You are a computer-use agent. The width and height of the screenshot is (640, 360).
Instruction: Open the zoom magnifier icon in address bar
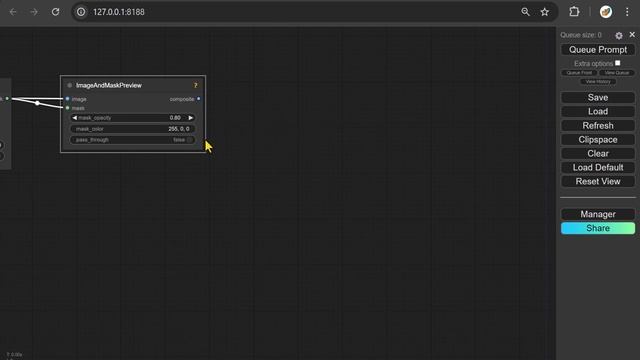tap(525, 12)
